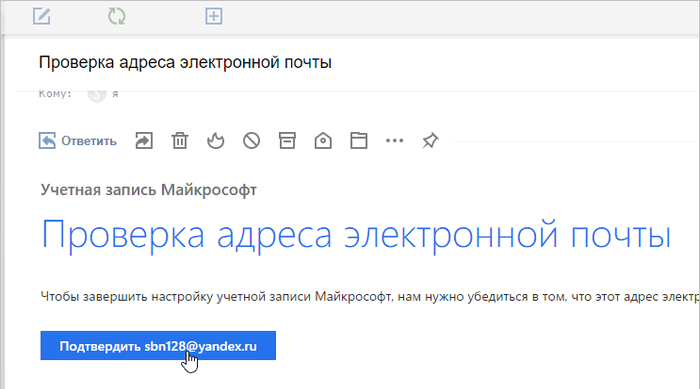Viewport: 700px width, 389px height.
Task: Pin the message with the pushpin icon
Action: tap(430, 141)
